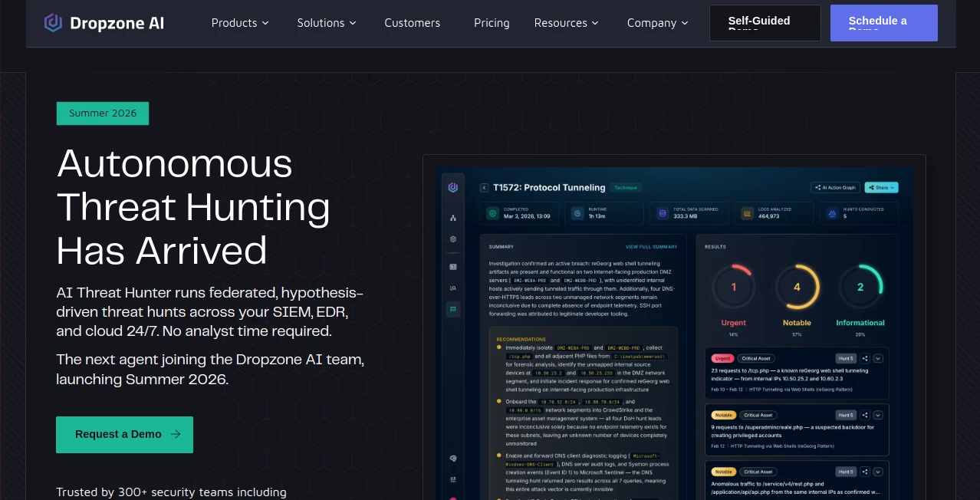Viewport: 980px width, 500px height.
Task: Click the "464,973" logs analyzed value
Action: coord(769,216)
